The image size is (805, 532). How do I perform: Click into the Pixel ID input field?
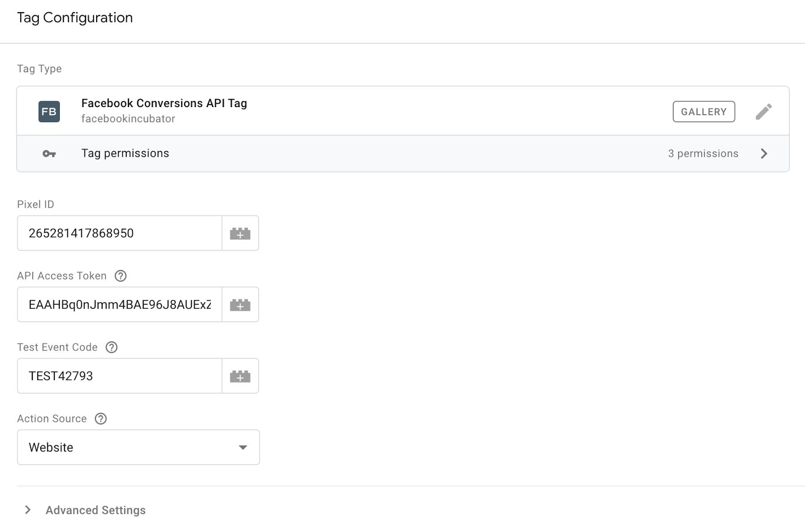pyautogui.click(x=120, y=233)
